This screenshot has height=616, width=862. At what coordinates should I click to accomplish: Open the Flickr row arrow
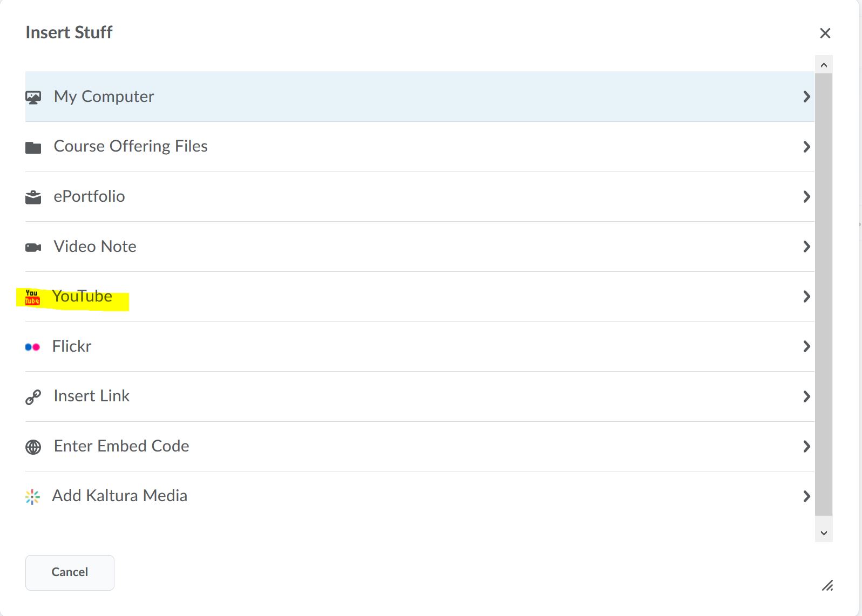click(806, 346)
